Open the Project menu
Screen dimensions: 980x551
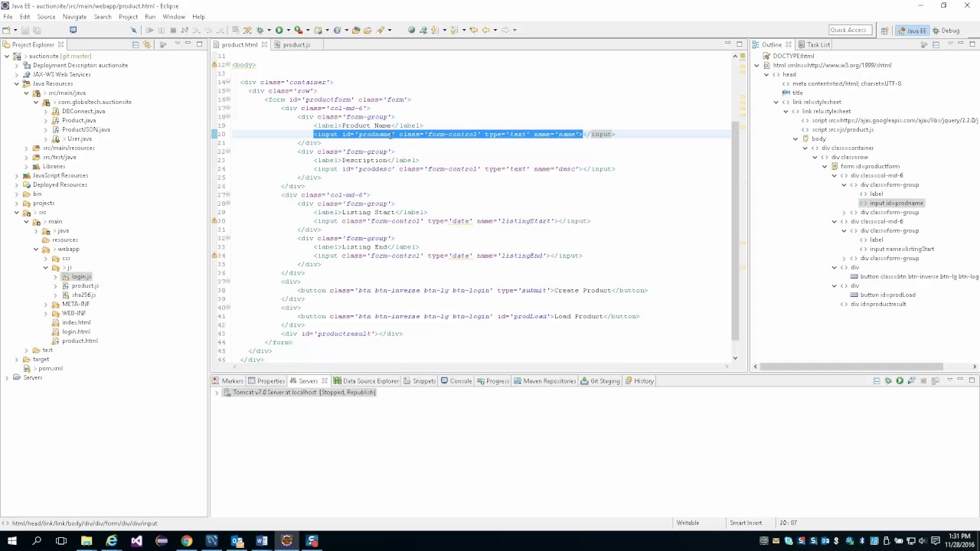pos(128,16)
